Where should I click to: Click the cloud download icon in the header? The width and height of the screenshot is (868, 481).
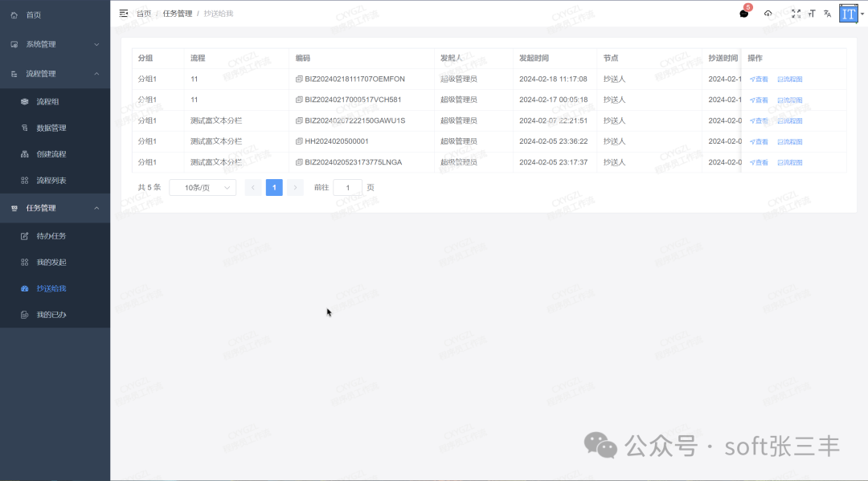[768, 14]
